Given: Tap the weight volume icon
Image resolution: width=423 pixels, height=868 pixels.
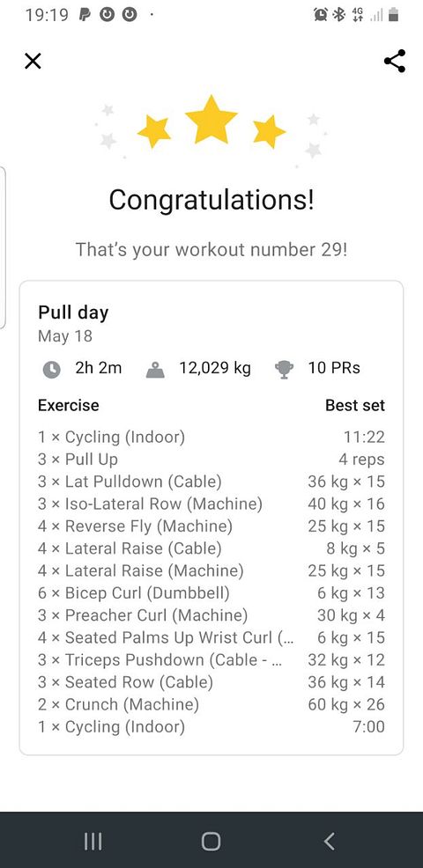Looking at the screenshot, I should [x=155, y=369].
